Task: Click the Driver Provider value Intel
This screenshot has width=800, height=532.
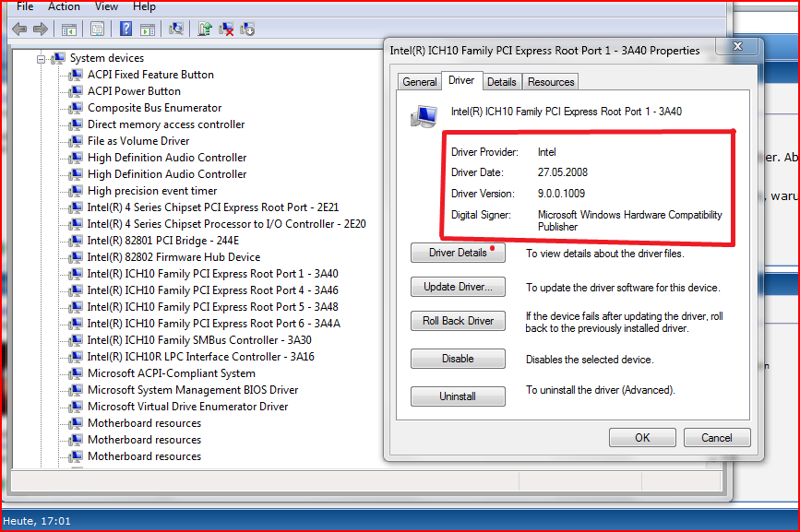Action: coord(547,152)
